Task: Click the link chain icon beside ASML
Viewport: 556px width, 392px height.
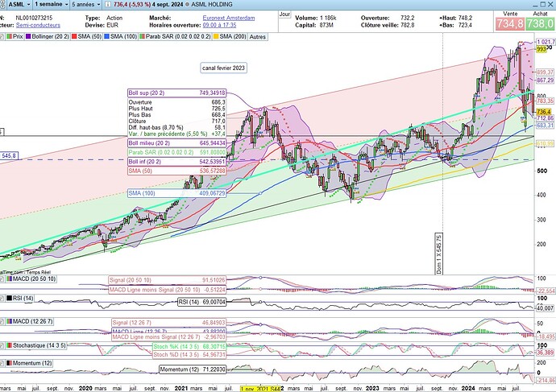Action: [3, 5]
